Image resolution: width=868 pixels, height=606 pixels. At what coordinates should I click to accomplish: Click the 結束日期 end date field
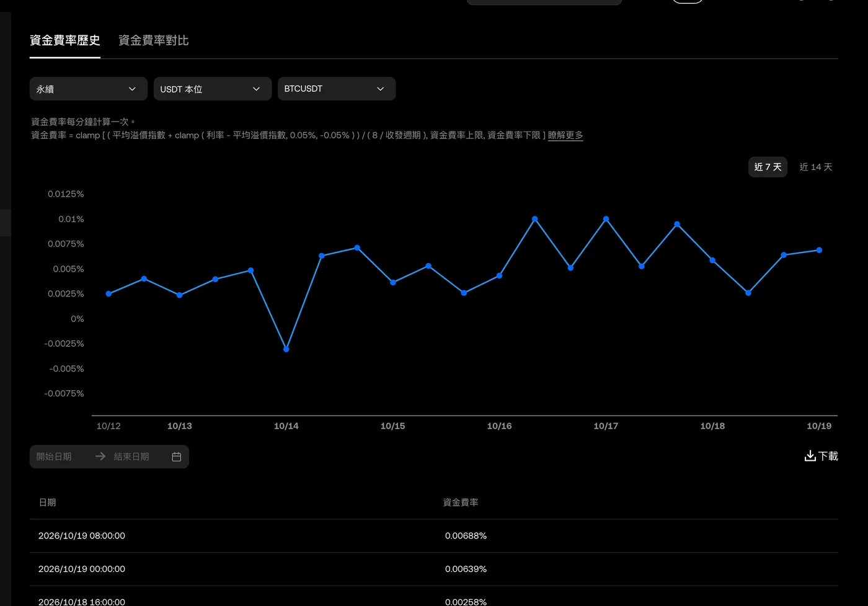pos(131,457)
